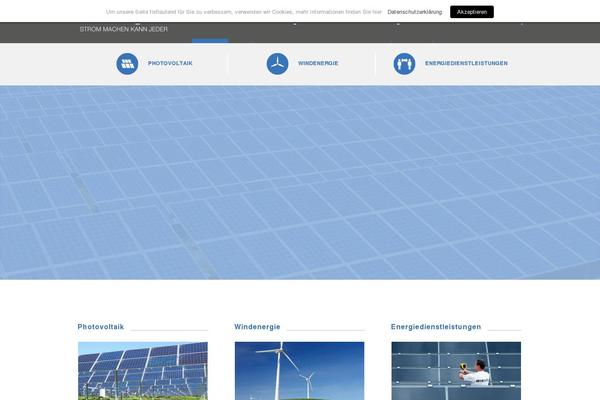The height and width of the screenshot is (400, 600).
Task: Click the Energiedienstleistungen section heading
Action: (436, 327)
